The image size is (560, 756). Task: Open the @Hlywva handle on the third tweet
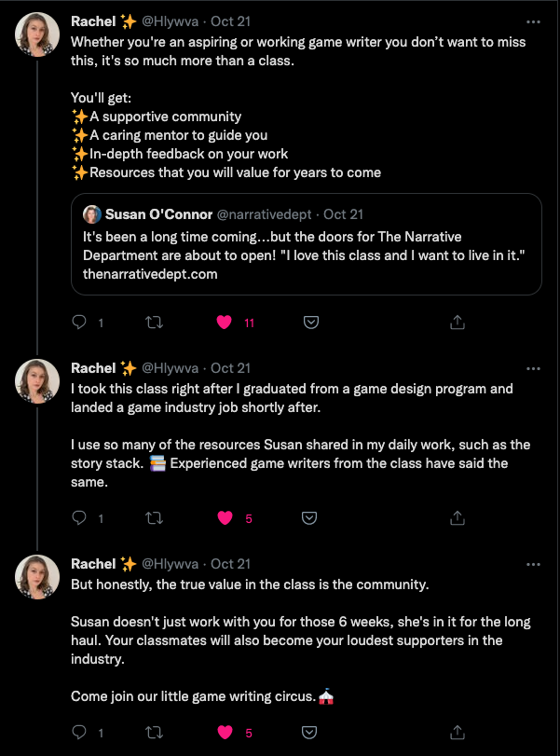170,564
